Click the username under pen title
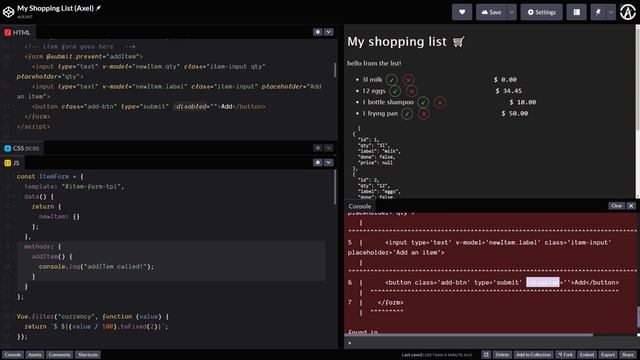 click(x=24, y=17)
